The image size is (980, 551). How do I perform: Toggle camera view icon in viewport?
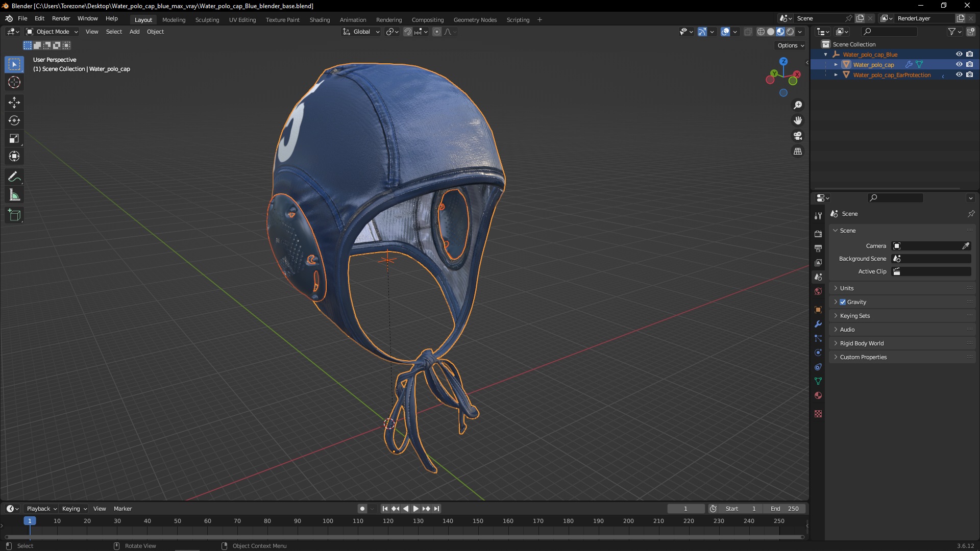[x=798, y=136]
